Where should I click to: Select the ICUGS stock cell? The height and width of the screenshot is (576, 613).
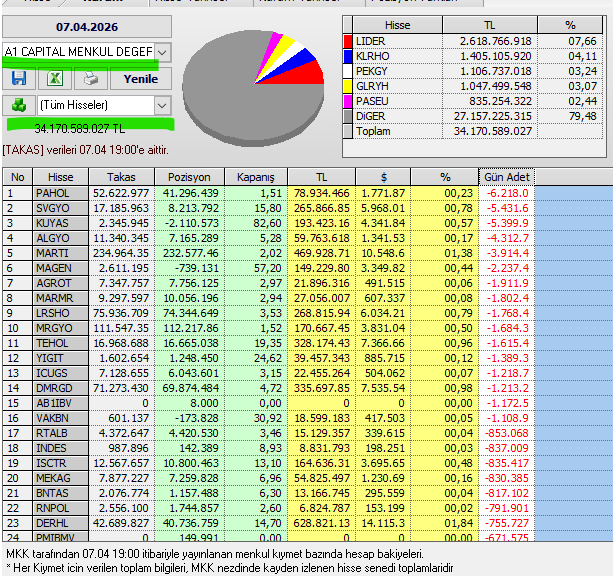click(x=61, y=373)
